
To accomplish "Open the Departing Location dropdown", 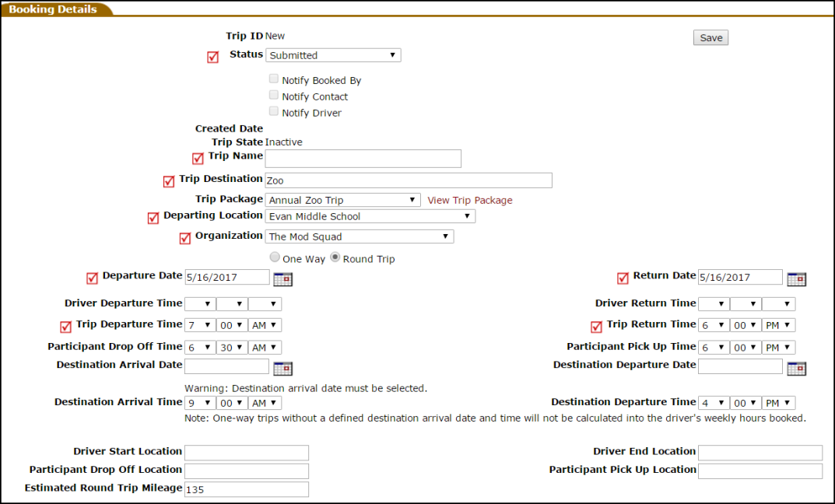I will pyautogui.click(x=370, y=216).
